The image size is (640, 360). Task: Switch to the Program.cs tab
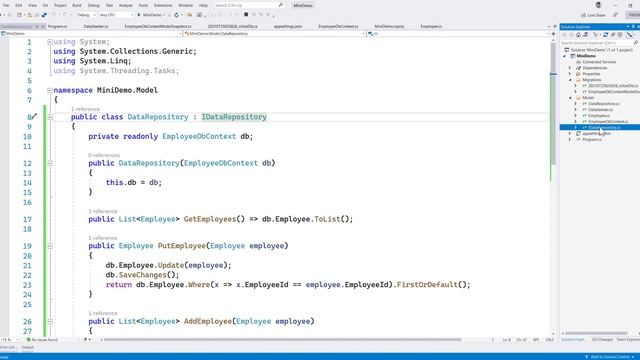[x=58, y=26]
